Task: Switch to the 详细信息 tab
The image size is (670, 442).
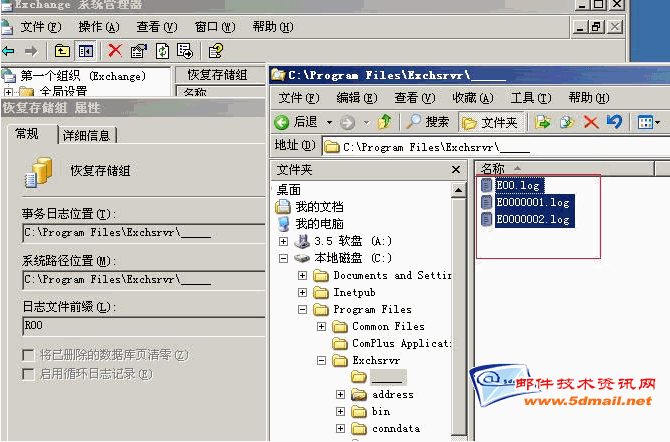Action: coord(88,135)
